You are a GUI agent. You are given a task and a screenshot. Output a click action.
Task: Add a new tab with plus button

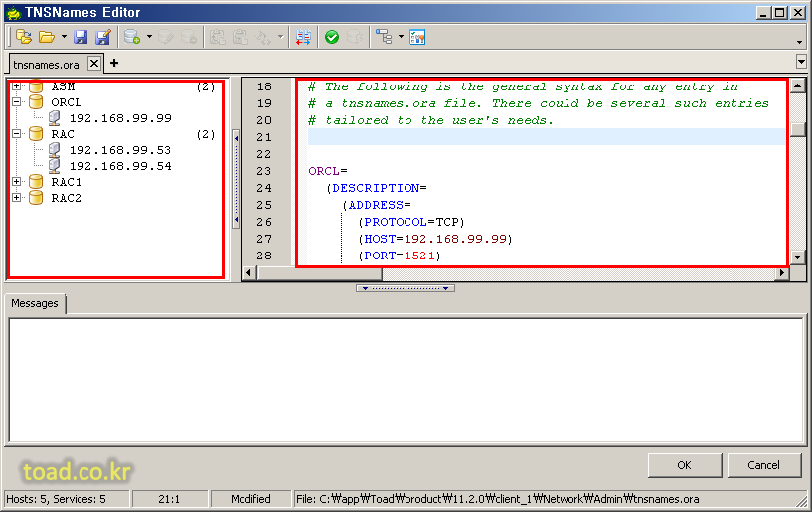pos(114,63)
